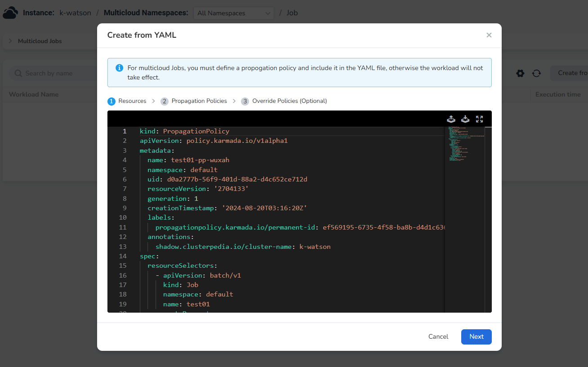588x367 pixels.
Task: Cancel the Create from YAML dialog
Action: click(438, 336)
